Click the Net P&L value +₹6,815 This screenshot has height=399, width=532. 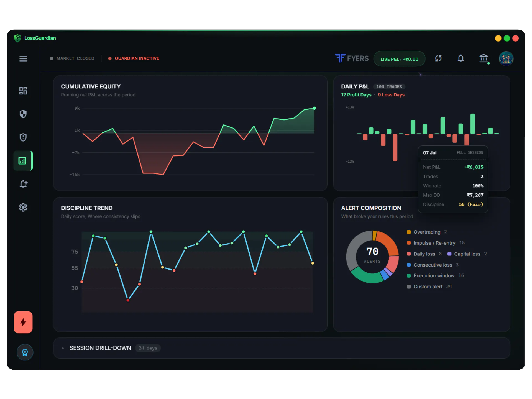(474, 167)
